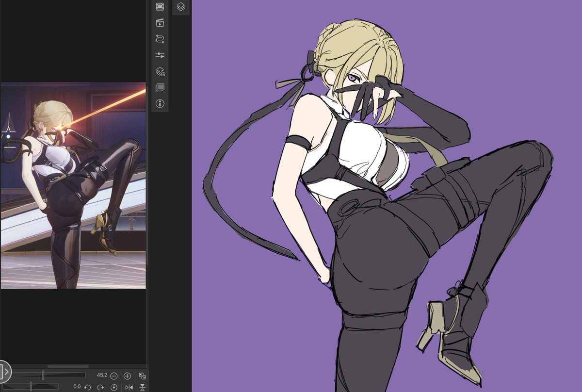Open the sliders tool property icon
Screen dimensions: 582x392
(x=160, y=55)
